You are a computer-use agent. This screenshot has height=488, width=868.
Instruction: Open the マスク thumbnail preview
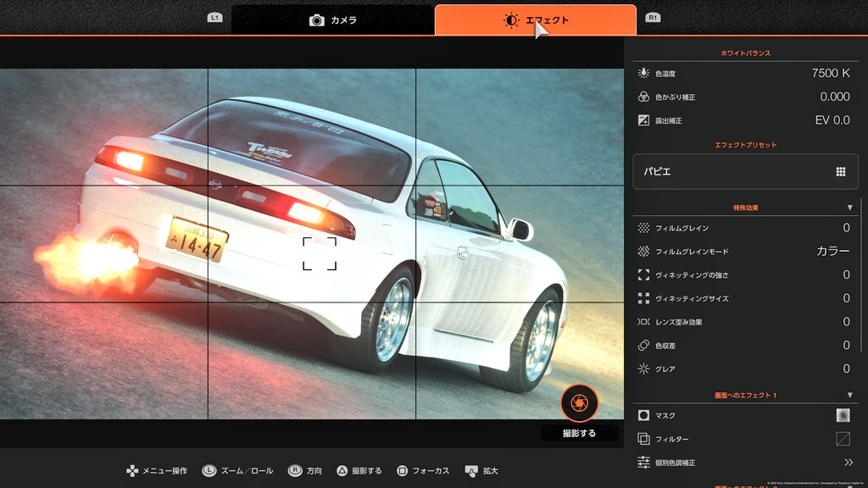843,415
